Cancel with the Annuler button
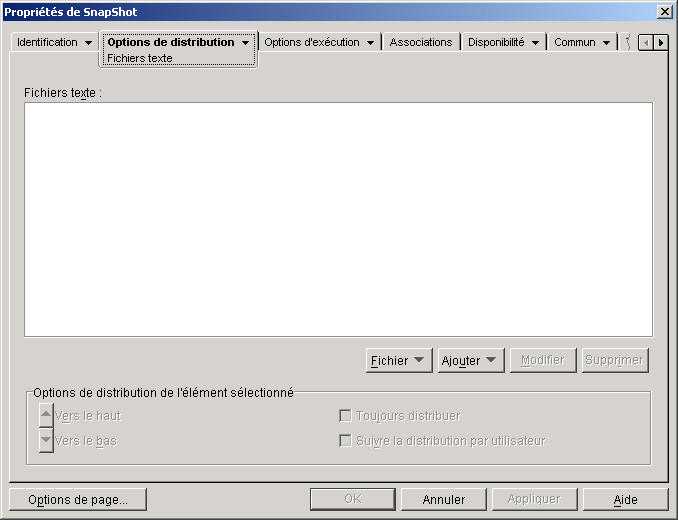Screen dimensions: 678x520 click(x=444, y=500)
